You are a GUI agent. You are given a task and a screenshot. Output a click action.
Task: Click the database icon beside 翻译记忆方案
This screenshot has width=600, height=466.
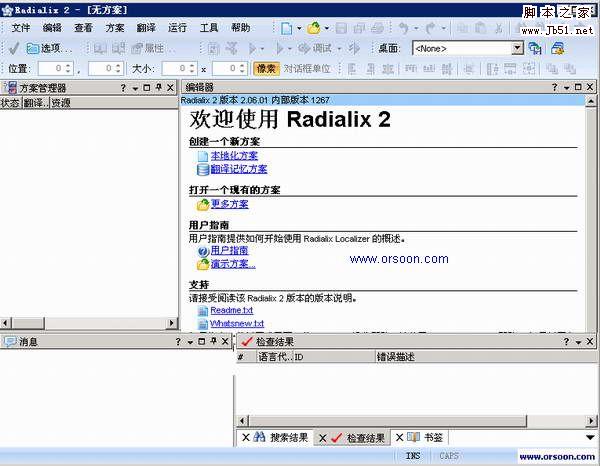click(x=203, y=169)
